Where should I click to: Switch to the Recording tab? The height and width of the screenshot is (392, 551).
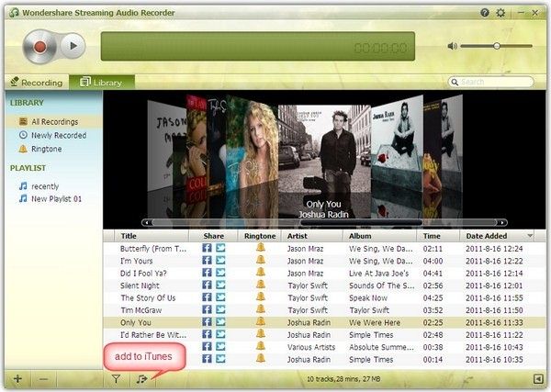coord(37,83)
